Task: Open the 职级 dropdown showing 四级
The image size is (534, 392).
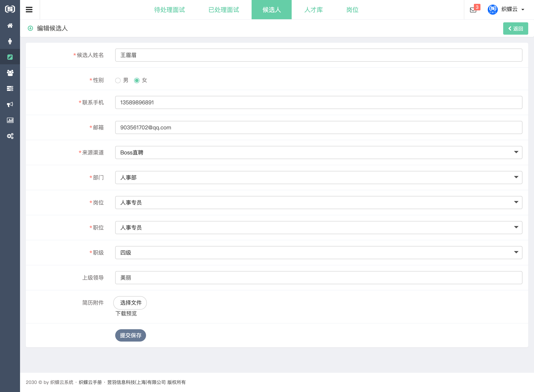Action: (x=318, y=252)
